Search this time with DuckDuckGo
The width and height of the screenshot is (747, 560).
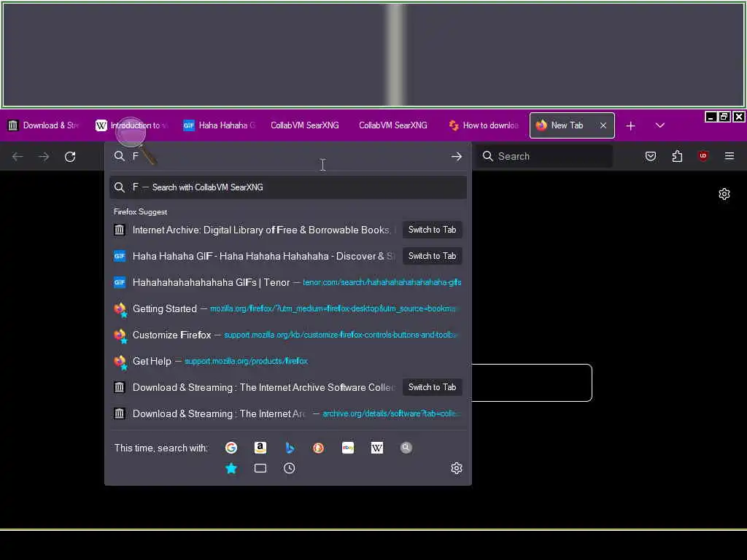coord(318,448)
